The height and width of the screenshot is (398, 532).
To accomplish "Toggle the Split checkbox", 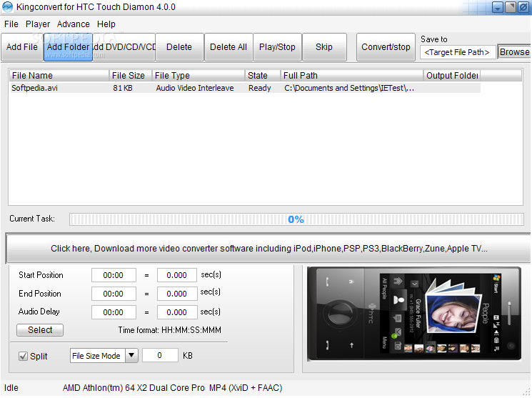I will [x=23, y=357].
